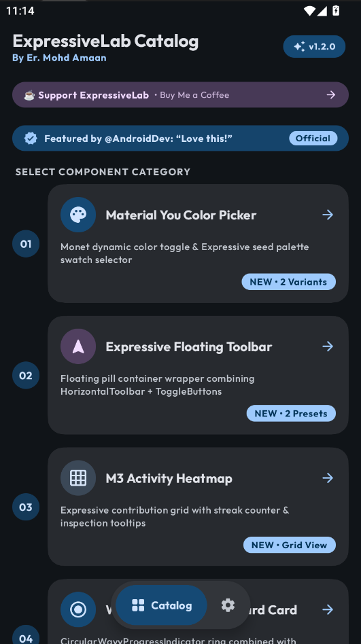
Task: Open Buy Me a Coffee support link
Action: point(181,95)
